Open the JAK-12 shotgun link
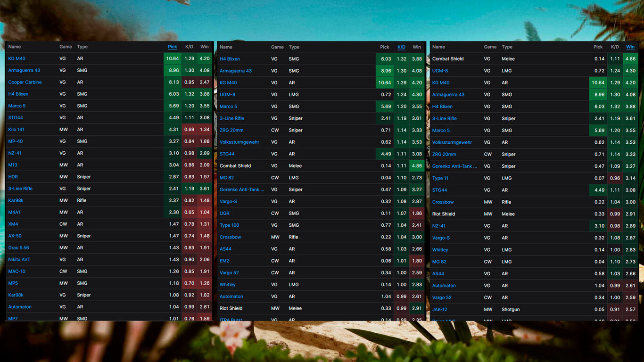The image size is (644, 362). click(x=440, y=310)
